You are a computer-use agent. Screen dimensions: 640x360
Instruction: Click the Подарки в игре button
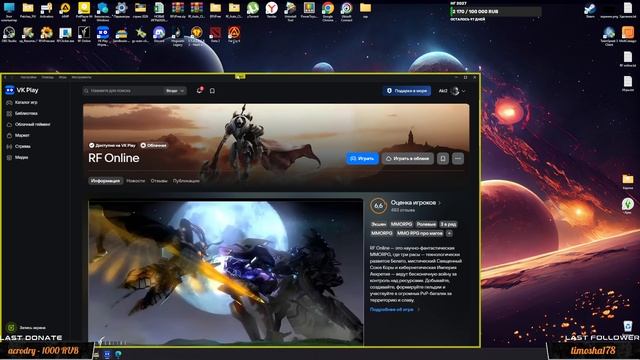pyautogui.click(x=407, y=91)
